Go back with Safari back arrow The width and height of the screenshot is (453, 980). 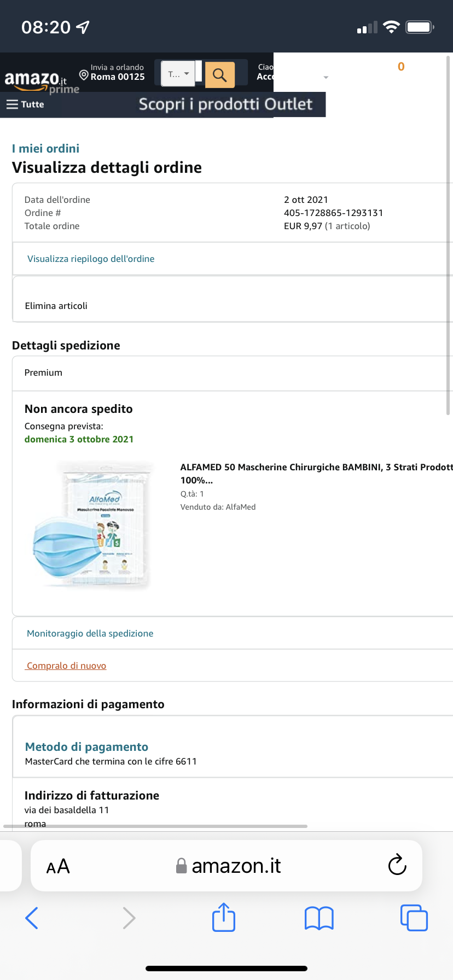32,918
